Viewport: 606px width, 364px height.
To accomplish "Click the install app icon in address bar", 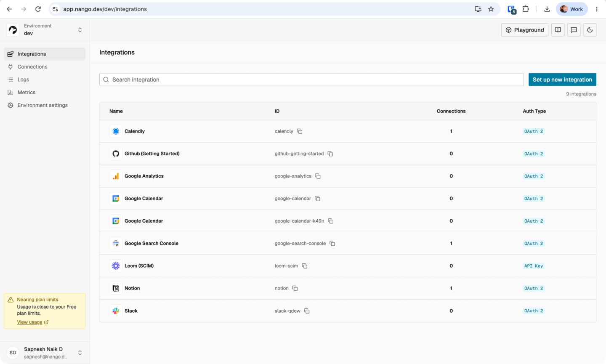I will coord(478,9).
